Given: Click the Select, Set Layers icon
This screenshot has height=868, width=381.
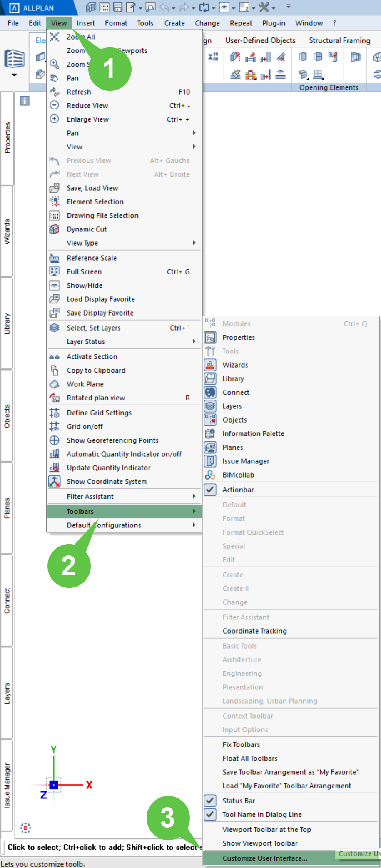Looking at the screenshot, I should coord(55,328).
